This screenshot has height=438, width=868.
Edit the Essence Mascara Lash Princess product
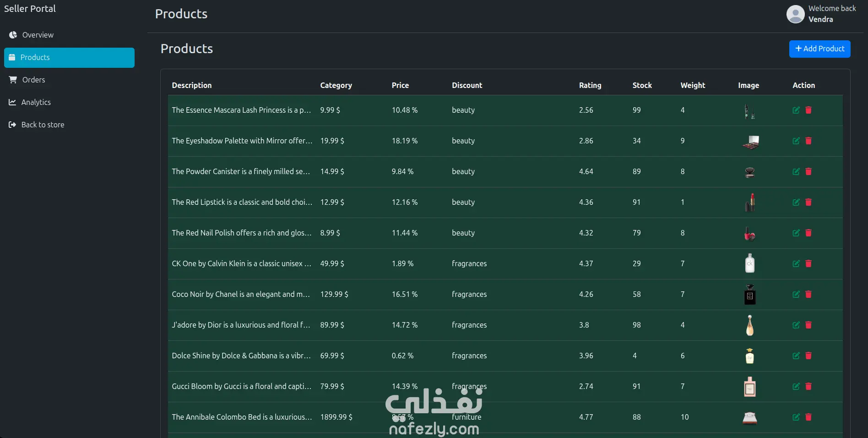tap(796, 110)
